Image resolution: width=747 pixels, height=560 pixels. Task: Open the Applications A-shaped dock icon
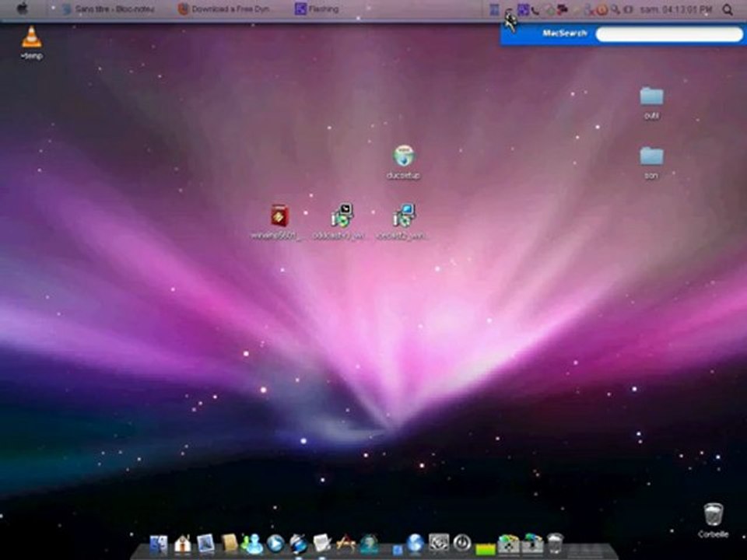pos(345,544)
